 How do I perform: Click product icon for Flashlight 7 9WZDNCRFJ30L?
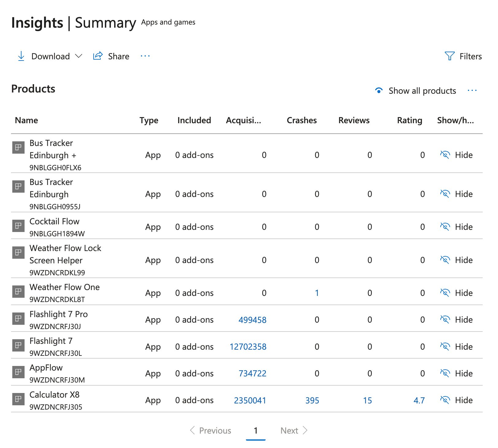coord(18,345)
